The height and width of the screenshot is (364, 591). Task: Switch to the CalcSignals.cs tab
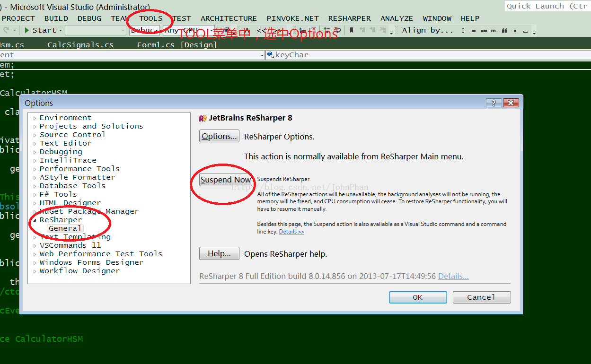tap(80, 45)
